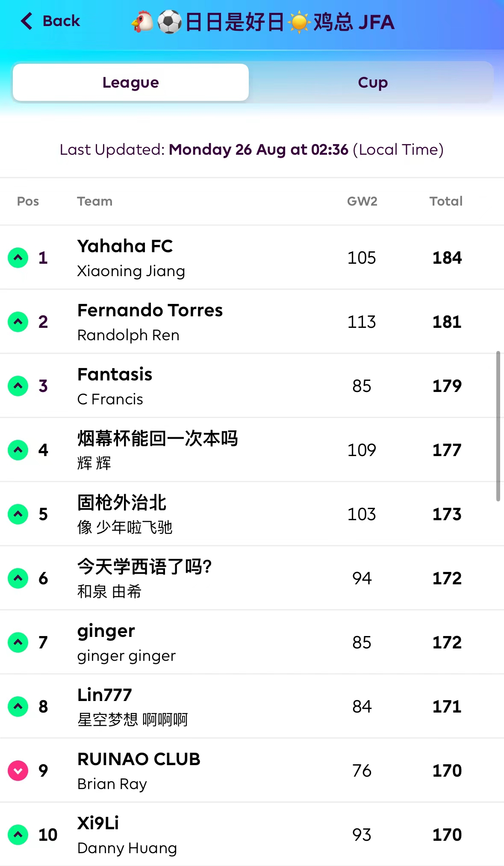Click green up arrow for Lin777
The height and width of the screenshot is (866, 504).
[18, 707]
